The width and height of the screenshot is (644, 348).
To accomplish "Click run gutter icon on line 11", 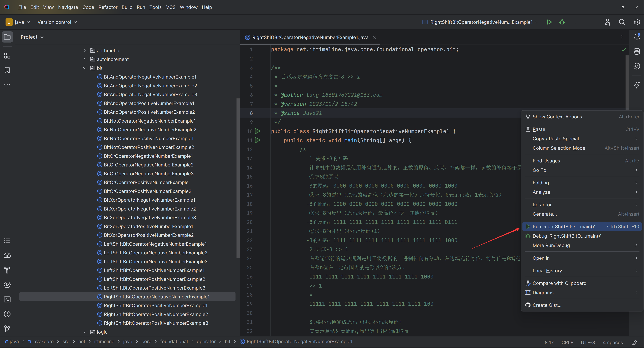I will click(x=257, y=140).
